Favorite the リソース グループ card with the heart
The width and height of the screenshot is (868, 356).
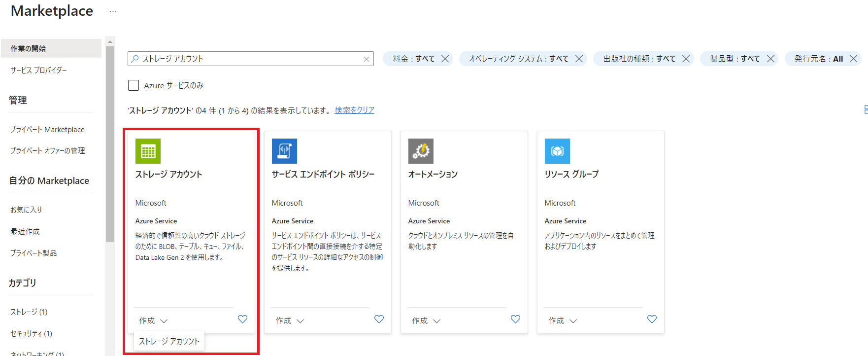pyautogui.click(x=652, y=319)
